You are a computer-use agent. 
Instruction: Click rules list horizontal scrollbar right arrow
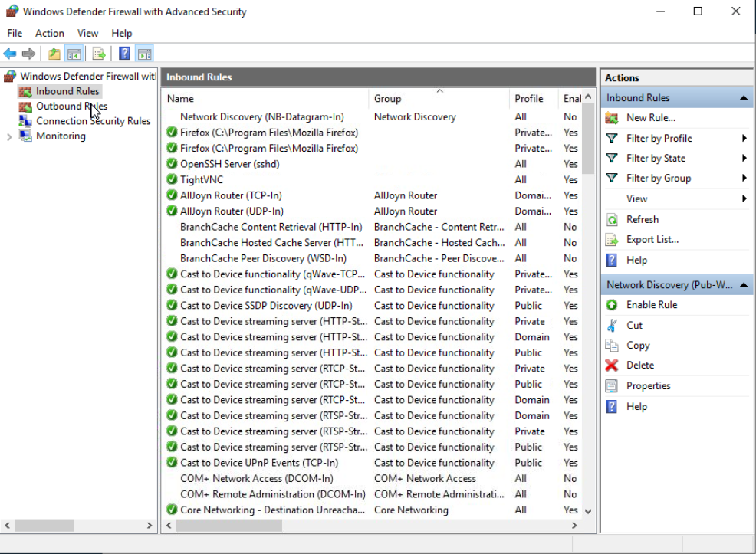(x=574, y=525)
